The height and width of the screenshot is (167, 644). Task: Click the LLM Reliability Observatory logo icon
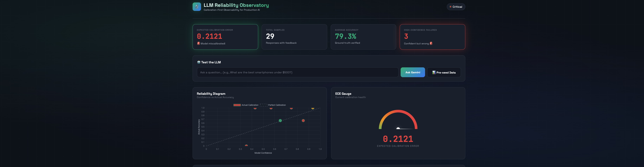[196, 7]
